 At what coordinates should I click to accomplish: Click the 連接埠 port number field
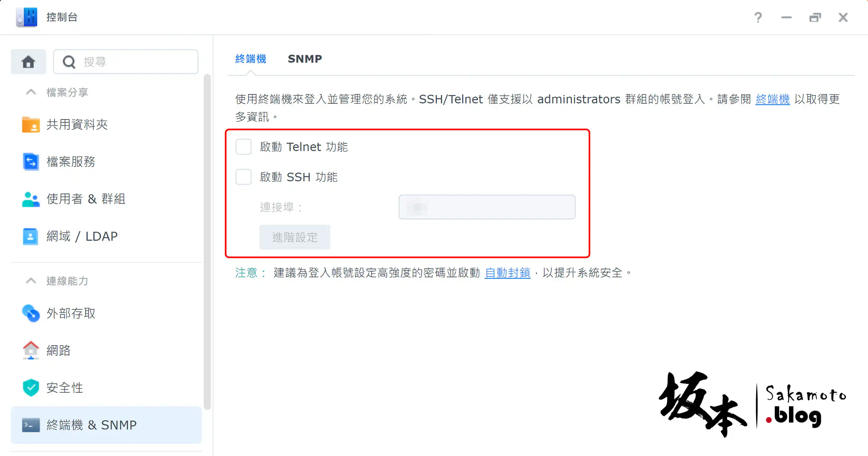(487, 207)
